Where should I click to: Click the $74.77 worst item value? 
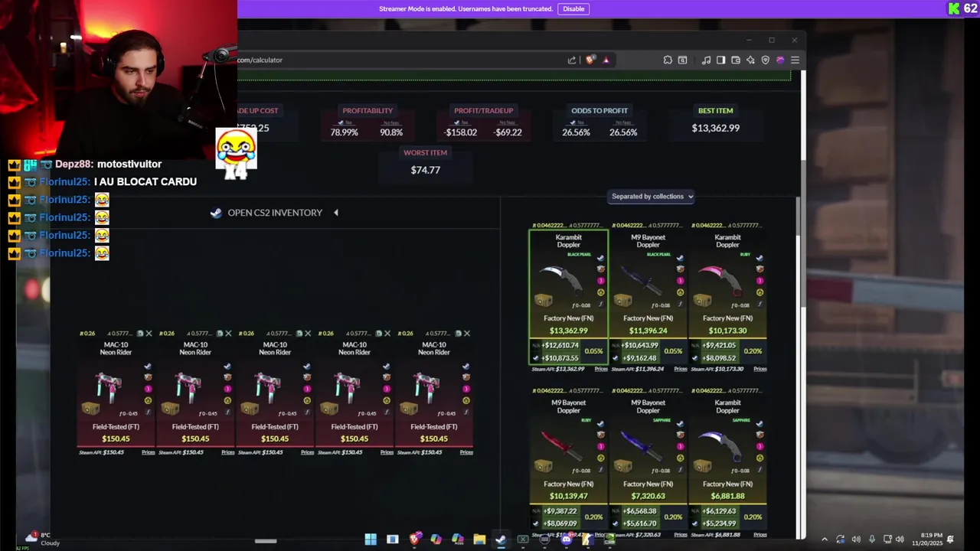pos(425,170)
